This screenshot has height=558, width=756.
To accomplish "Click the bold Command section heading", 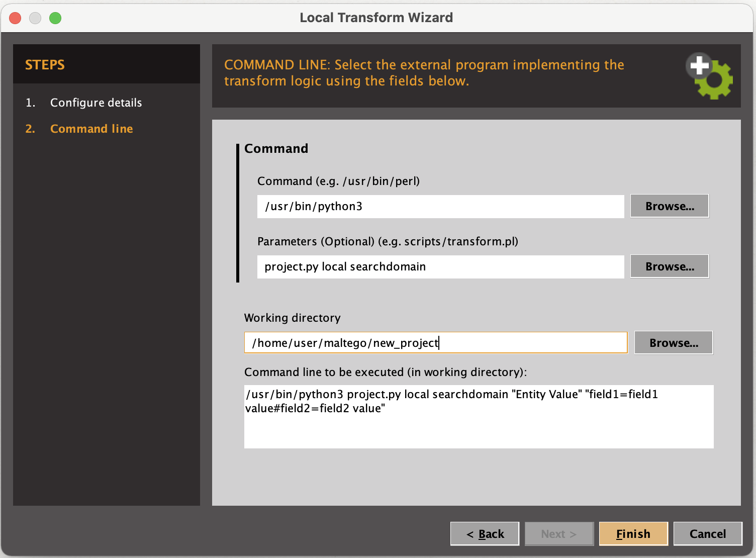I will (276, 149).
